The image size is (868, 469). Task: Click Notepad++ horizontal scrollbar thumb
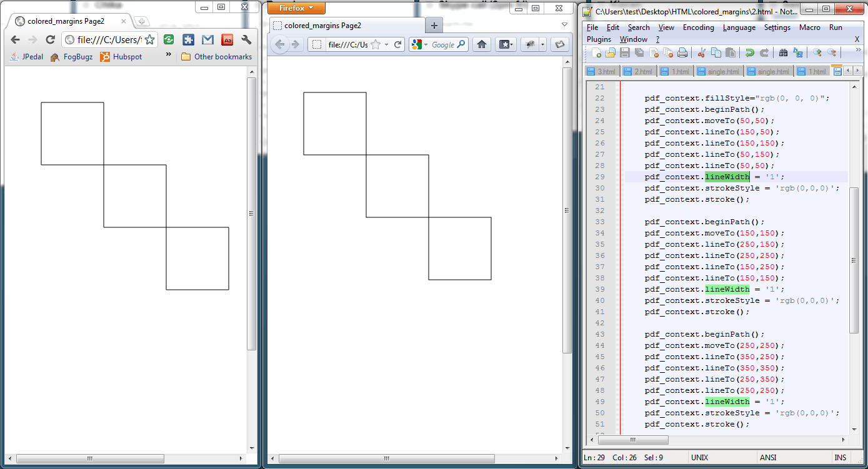[633, 440]
